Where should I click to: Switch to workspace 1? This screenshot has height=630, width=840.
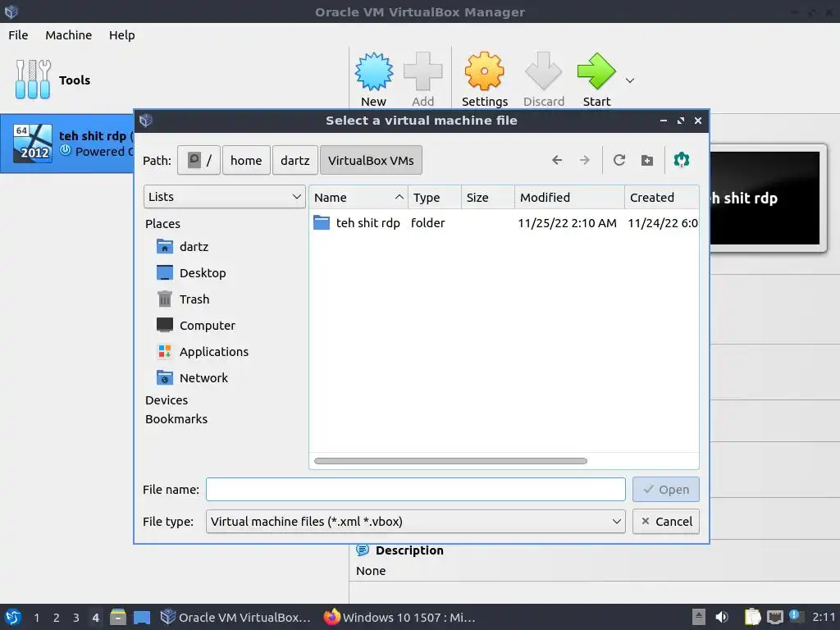coord(36,618)
